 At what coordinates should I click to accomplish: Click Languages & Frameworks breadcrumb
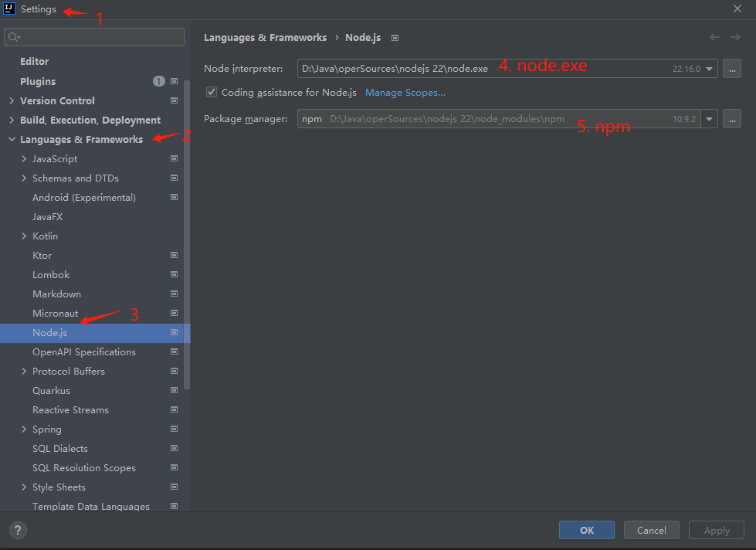(x=265, y=38)
